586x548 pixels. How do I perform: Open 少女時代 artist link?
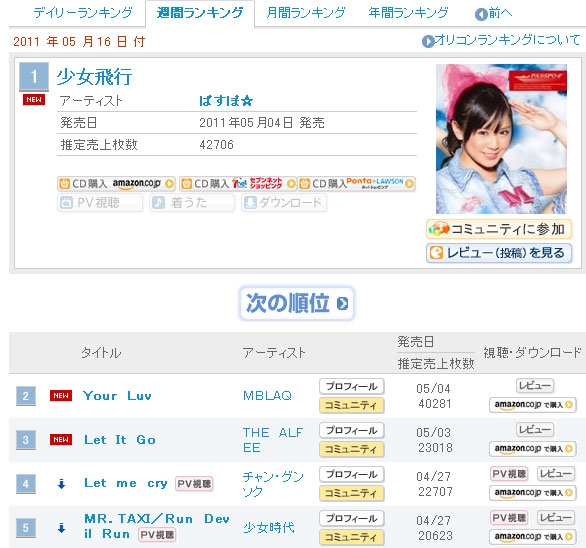coord(269,527)
